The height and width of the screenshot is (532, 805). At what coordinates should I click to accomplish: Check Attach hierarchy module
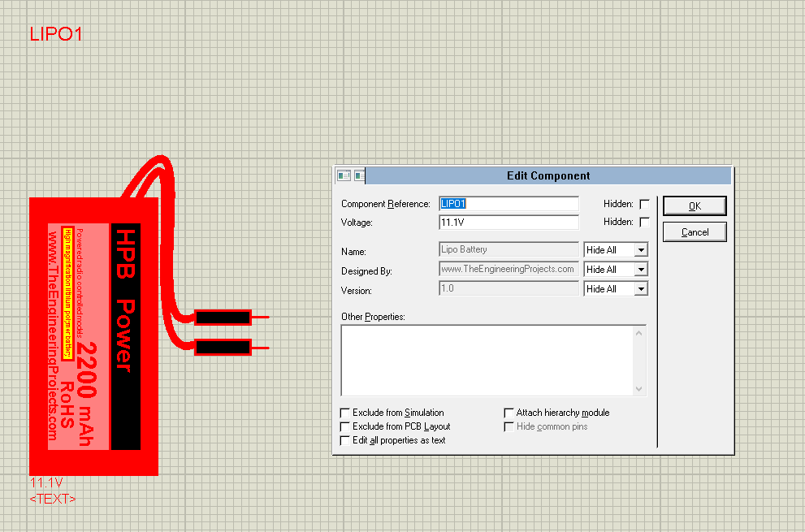509,413
